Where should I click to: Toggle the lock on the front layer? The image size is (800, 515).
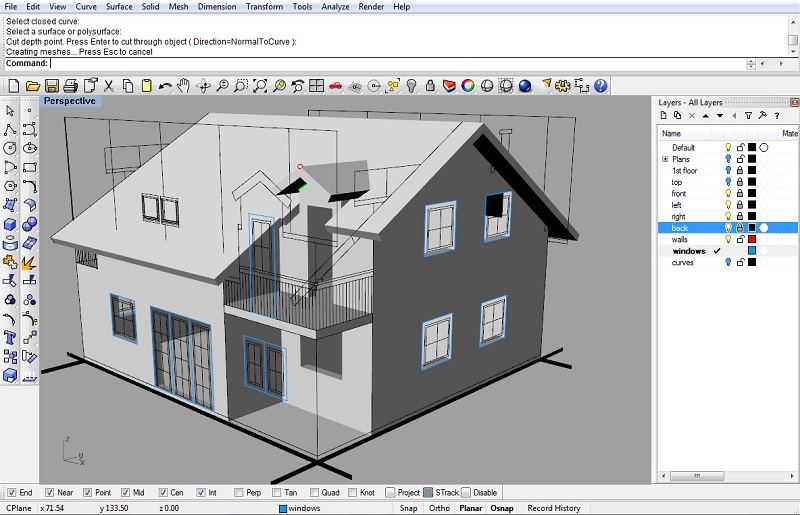[x=740, y=193]
